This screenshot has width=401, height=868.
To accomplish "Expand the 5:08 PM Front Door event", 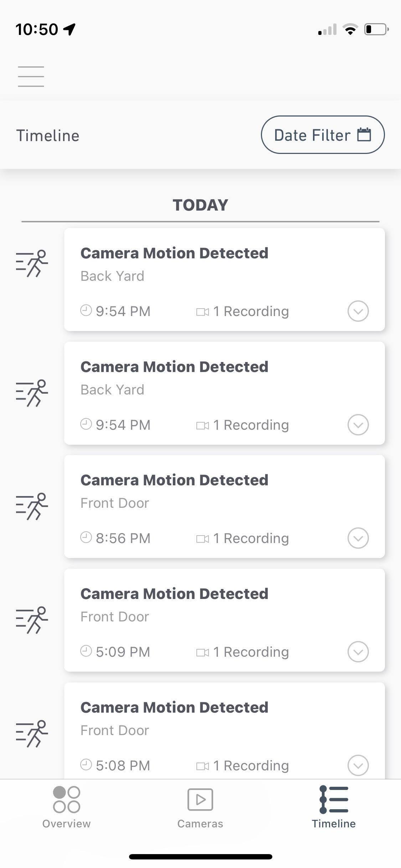I will tap(358, 765).
